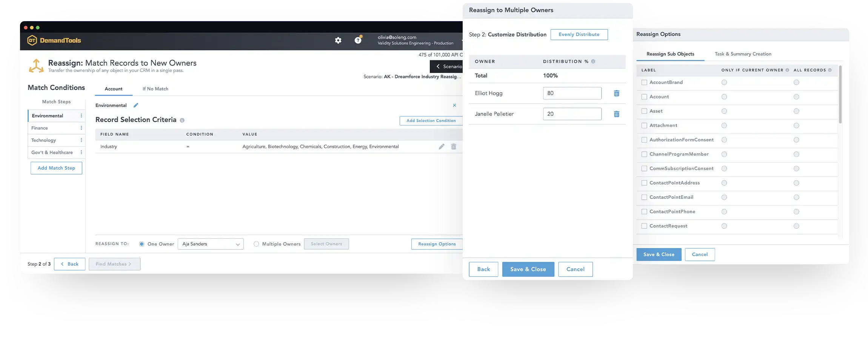The image size is (868, 346).
Task: Delete the Industry condition row
Action: pos(454,147)
